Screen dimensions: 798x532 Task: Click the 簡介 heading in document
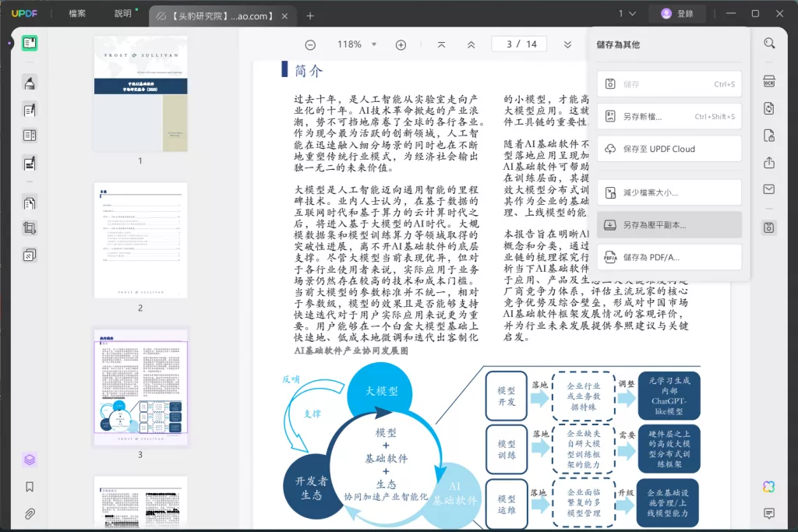tap(309, 71)
